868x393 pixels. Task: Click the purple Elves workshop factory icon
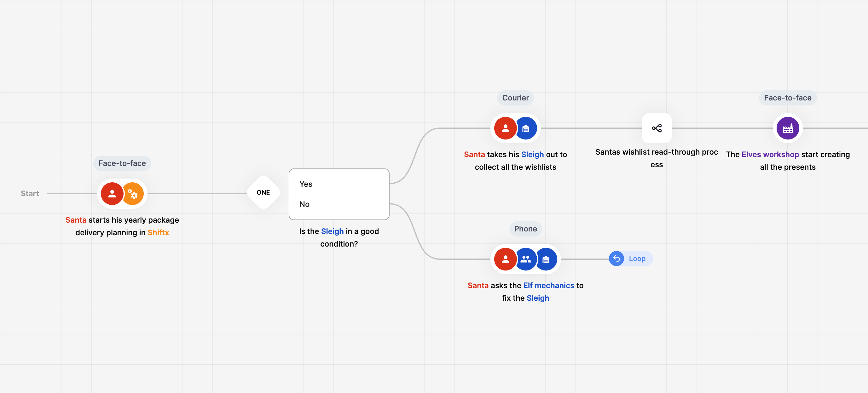pos(787,128)
